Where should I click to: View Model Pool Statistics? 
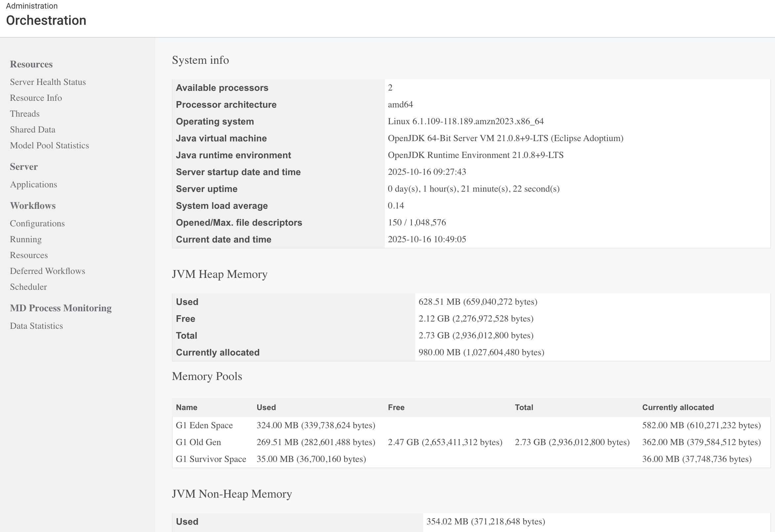tap(49, 145)
